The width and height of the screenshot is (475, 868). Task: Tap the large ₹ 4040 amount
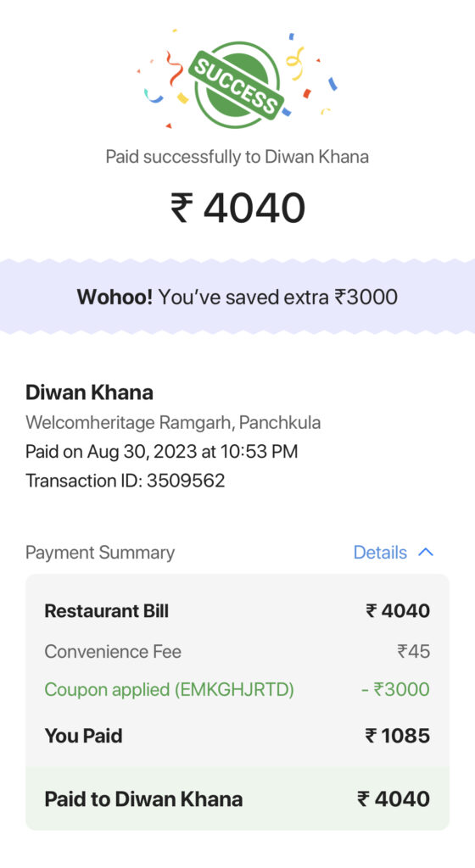[x=237, y=208]
